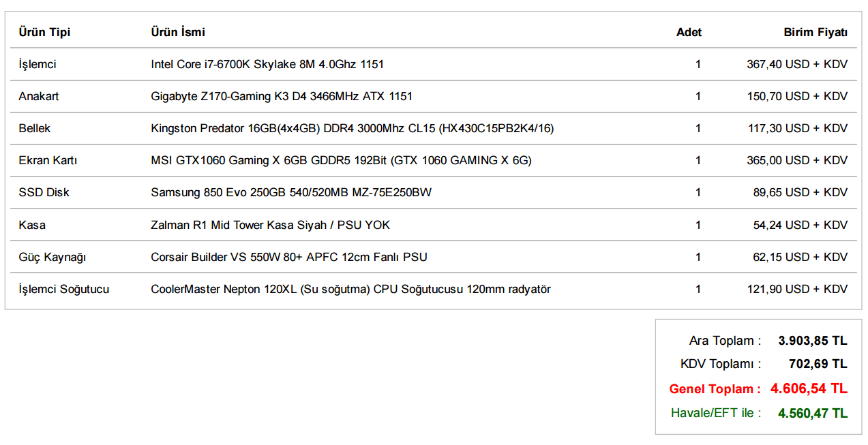
Task: Select the Anakart product type cell
Action: (39, 96)
